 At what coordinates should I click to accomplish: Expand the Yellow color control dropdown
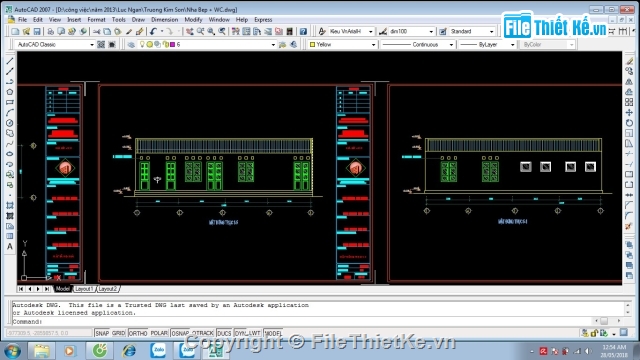[342, 44]
